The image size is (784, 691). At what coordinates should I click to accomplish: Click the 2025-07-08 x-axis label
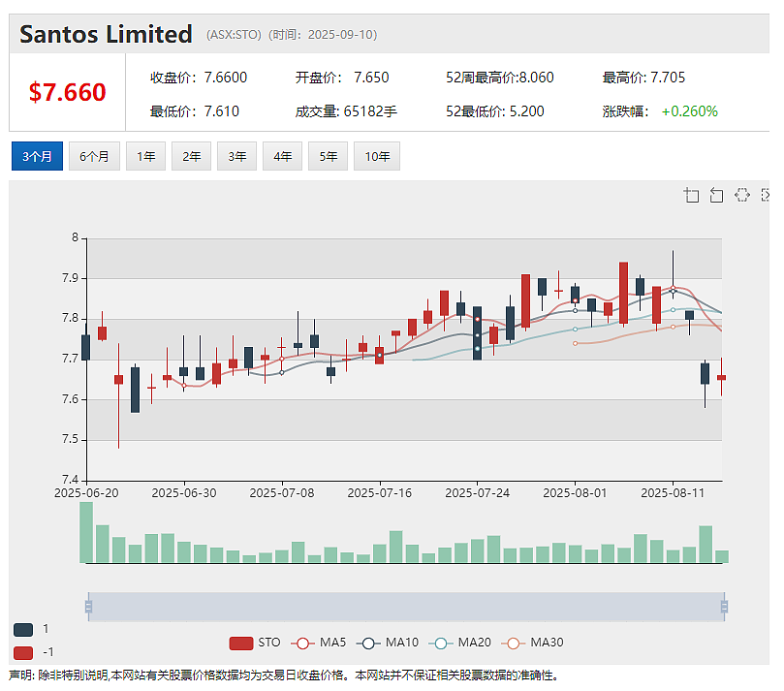coord(282,493)
